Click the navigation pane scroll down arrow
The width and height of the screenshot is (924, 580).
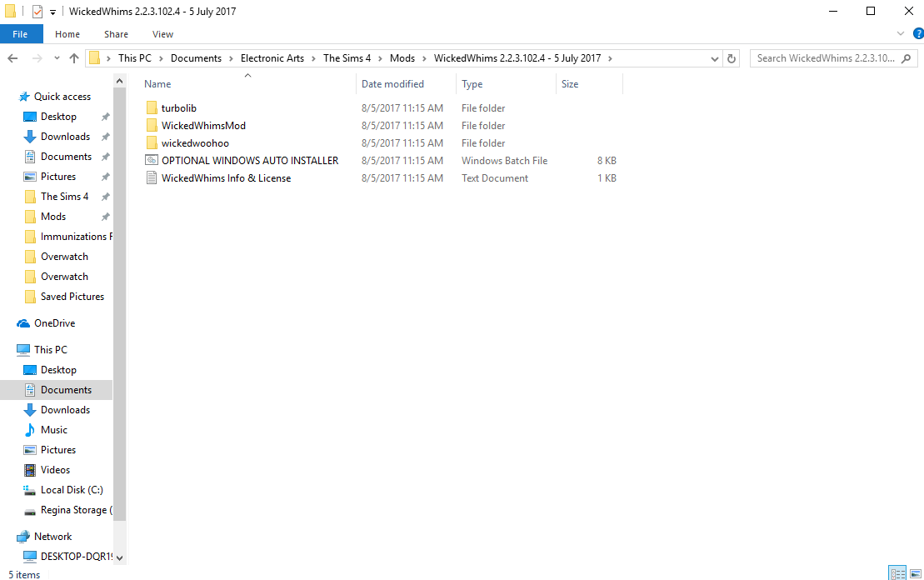pos(120,557)
